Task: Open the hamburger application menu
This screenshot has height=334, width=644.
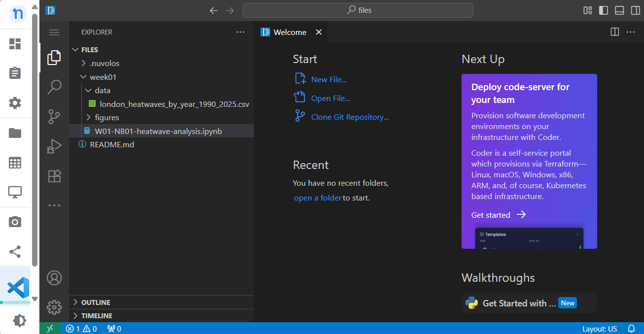Action: [x=54, y=32]
